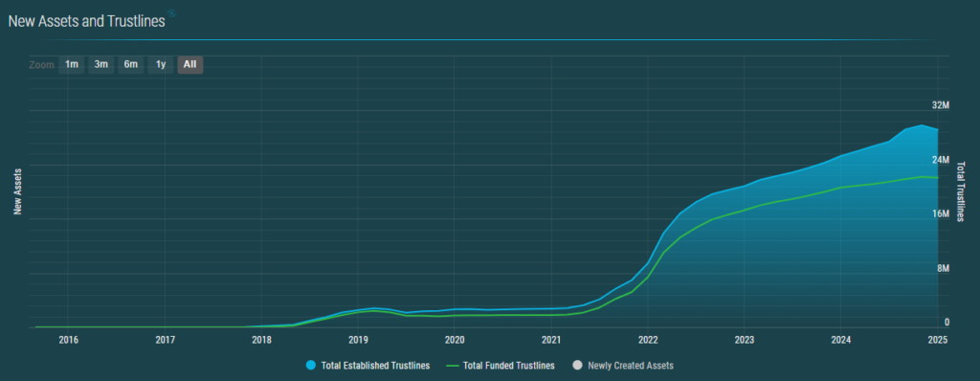980x381 pixels.
Task: Click the 32M right axis label
Action: pyautogui.click(x=941, y=105)
